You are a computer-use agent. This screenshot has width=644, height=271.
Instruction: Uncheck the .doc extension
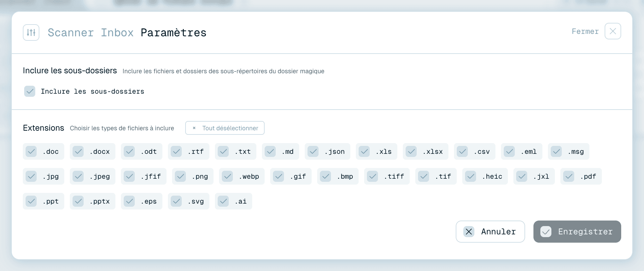click(x=31, y=151)
